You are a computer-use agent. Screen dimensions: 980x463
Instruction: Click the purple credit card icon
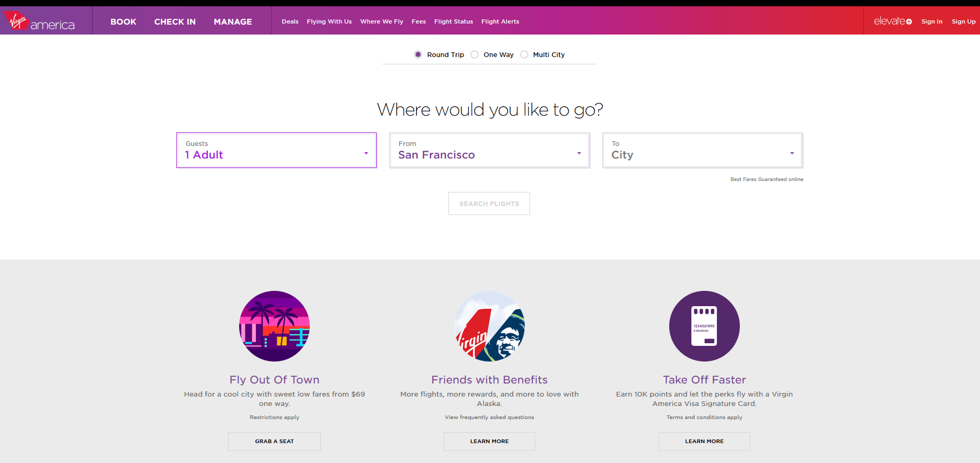(x=704, y=326)
